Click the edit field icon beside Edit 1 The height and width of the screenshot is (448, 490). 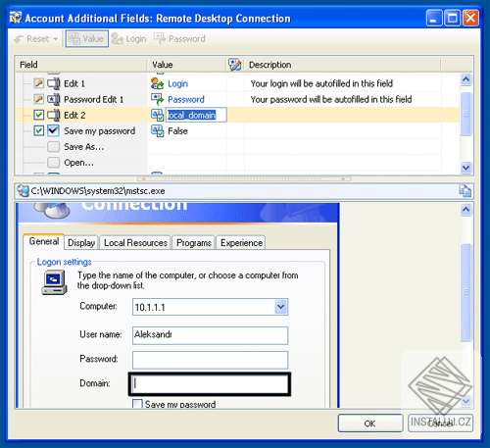tap(54, 83)
